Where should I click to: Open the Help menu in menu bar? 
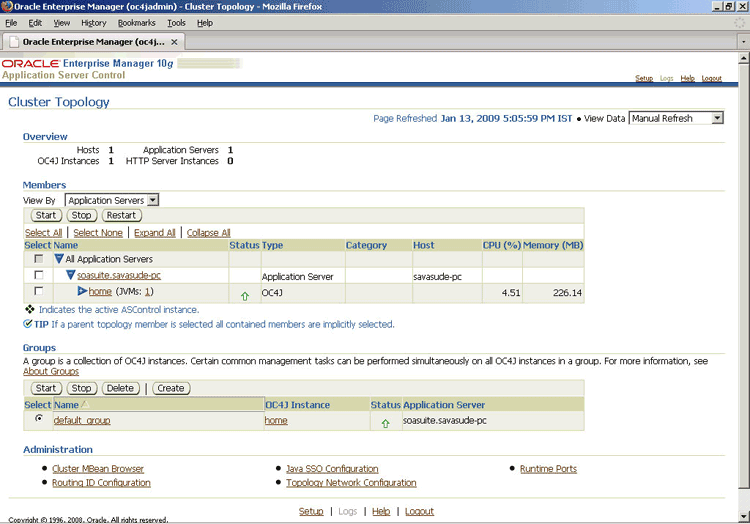tap(205, 22)
